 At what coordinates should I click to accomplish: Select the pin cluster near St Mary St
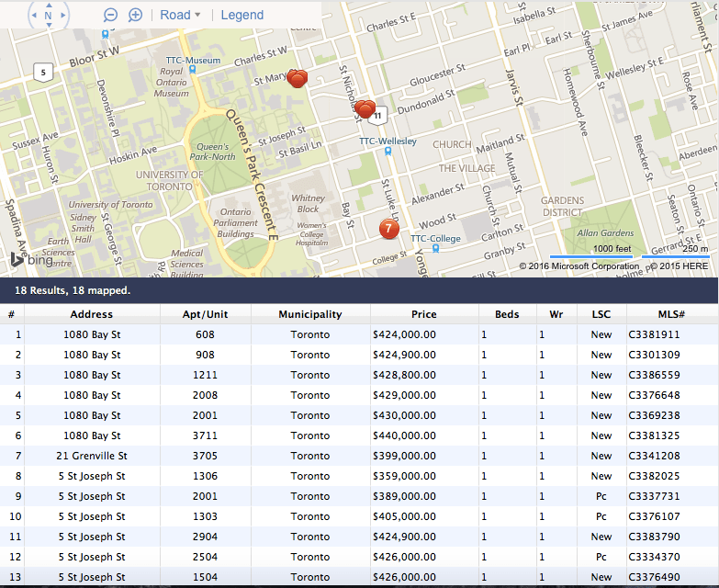[298, 78]
